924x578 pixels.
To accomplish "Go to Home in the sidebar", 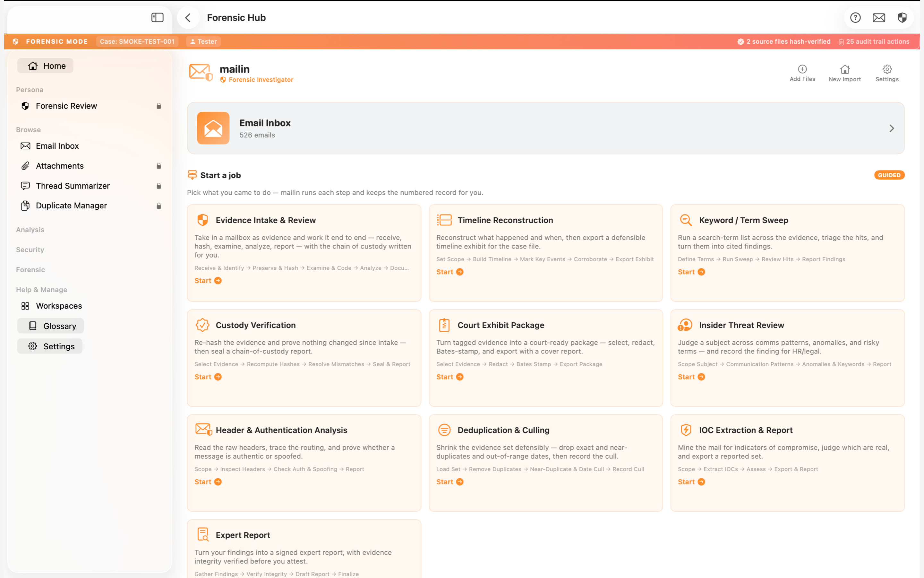I will [x=46, y=66].
